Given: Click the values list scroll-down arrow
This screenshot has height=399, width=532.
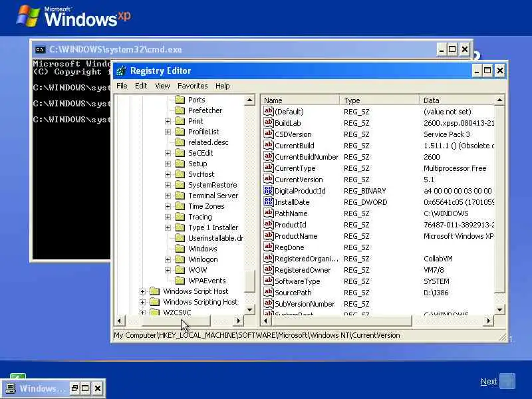Looking at the screenshot, I should (x=499, y=309).
